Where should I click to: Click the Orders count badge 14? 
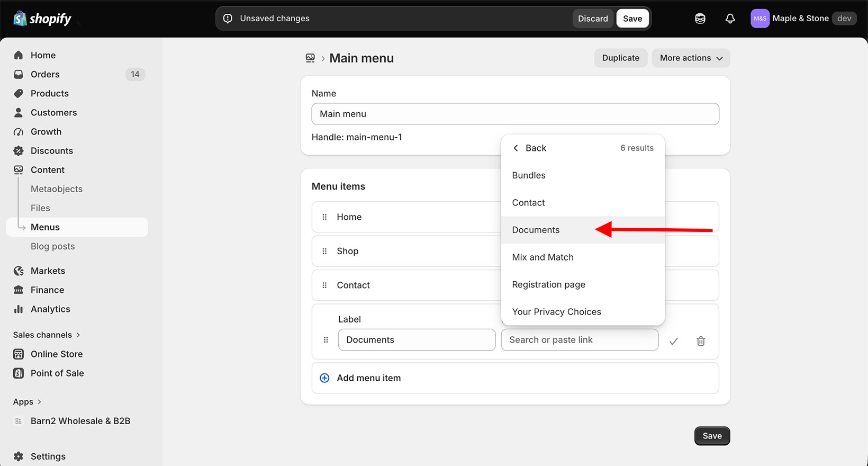(135, 74)
